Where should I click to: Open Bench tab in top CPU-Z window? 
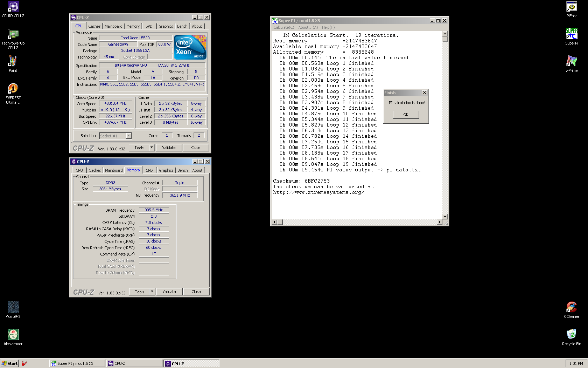tap(182, 26)
